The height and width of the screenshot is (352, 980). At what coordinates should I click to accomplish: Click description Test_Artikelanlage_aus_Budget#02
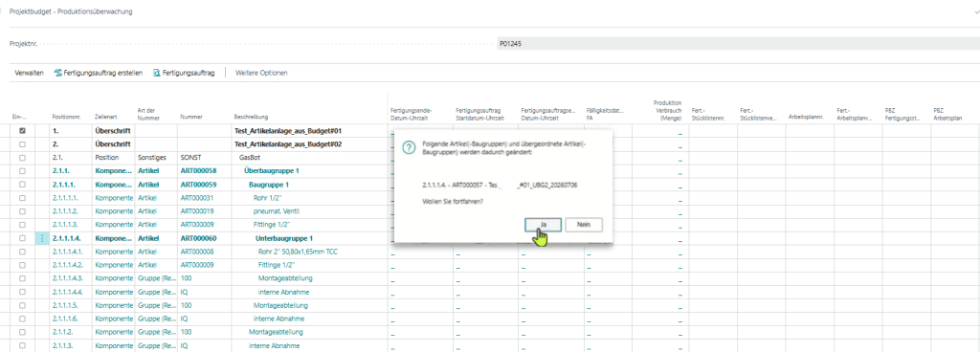(287, 144)
